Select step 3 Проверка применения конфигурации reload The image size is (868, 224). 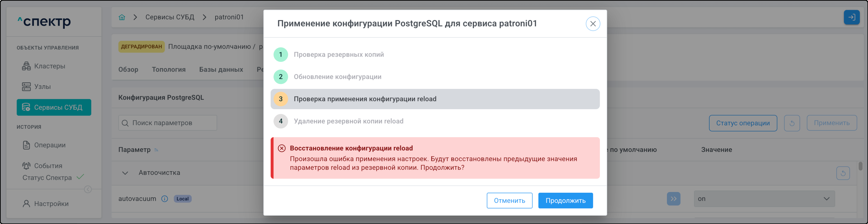(x=435, y=99)
